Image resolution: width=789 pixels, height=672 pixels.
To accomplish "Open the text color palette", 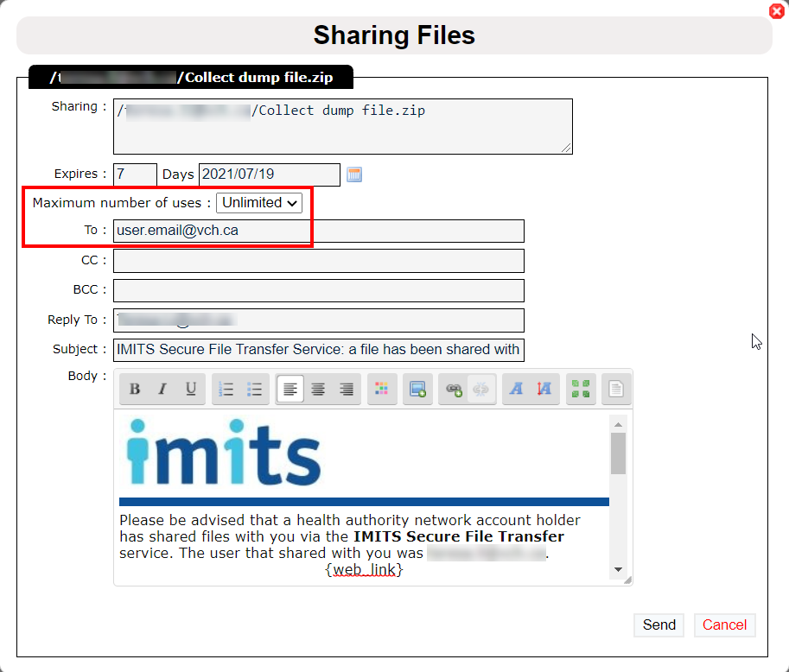I will (x=382, y=389).
